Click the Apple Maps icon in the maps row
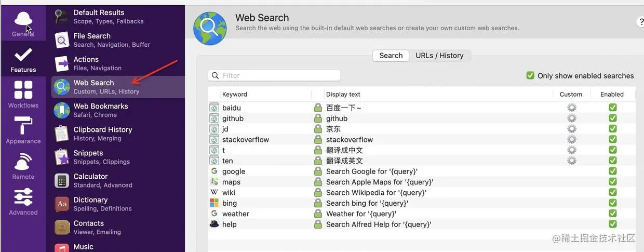 pos(214,182)
